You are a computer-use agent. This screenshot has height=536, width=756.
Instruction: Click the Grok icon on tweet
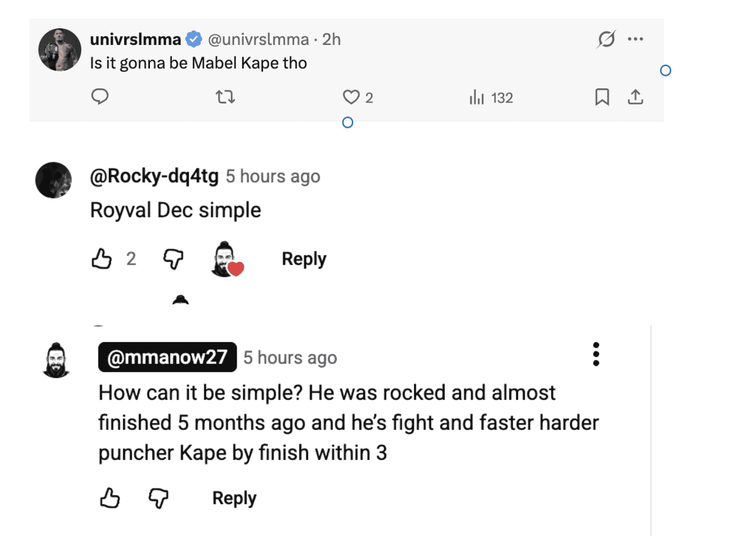coord(606,39)
